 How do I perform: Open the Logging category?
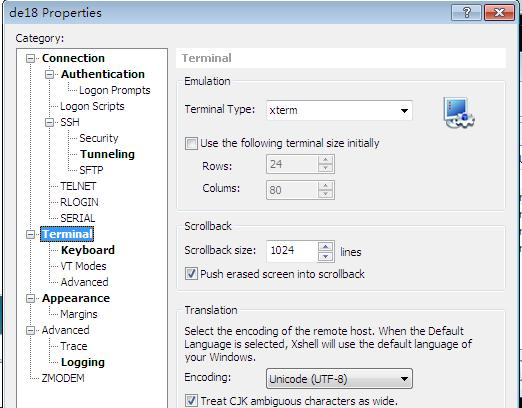(83, 362)
